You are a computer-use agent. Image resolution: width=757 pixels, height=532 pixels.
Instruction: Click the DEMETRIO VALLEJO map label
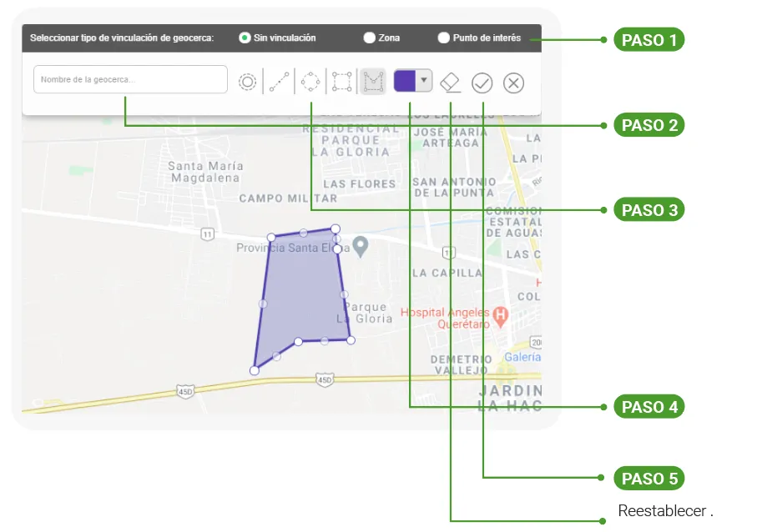coord(461,364)
